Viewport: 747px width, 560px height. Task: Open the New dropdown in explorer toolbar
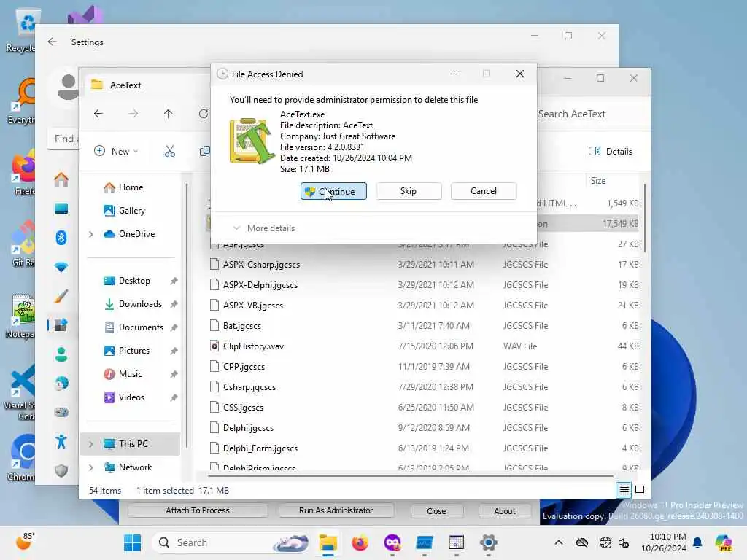[x=116, y=151]
